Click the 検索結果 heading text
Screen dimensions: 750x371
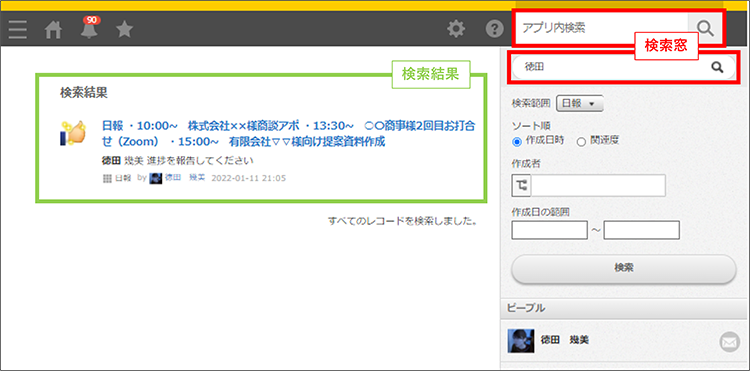[x=84, y=93]
